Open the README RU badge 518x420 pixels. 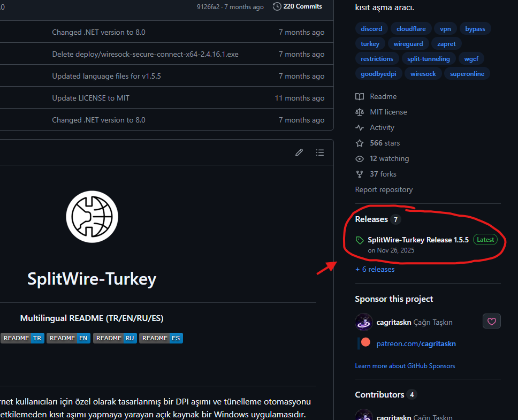115,338
